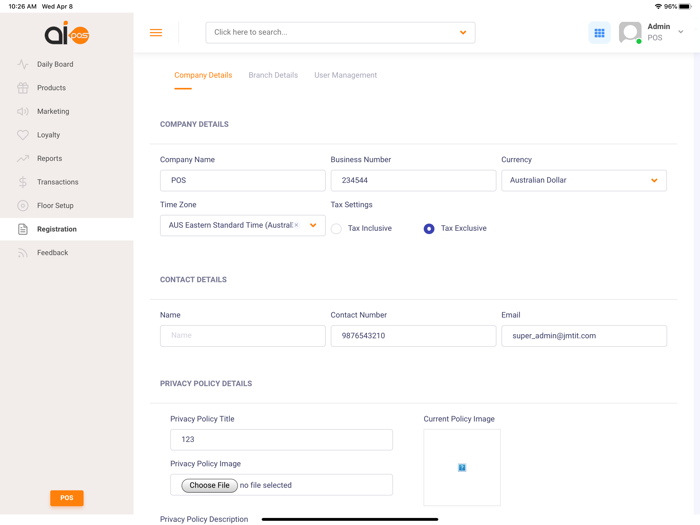Click the Choose File button
The image size is (700, 525).
pyautogui.click(x=209, y=485)
